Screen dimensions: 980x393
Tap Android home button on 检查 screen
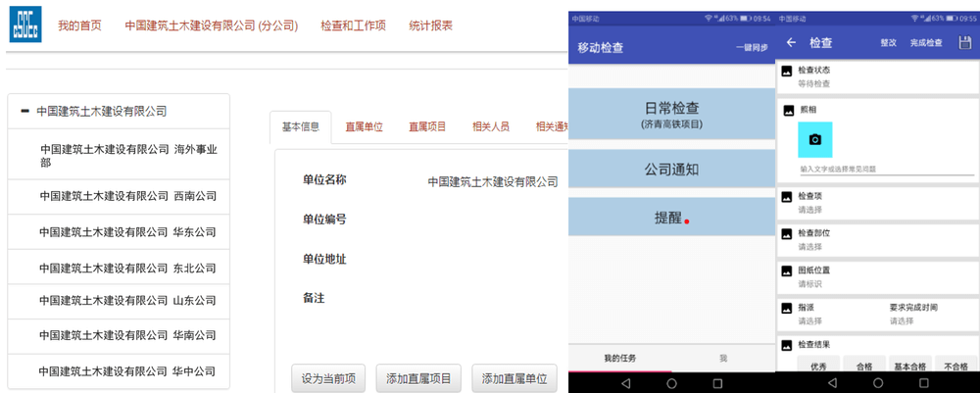[x=878, y=383]
